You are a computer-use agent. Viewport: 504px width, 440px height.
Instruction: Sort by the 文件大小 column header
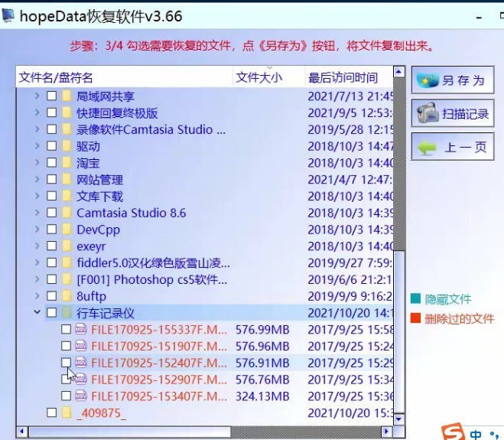[259, 77]
